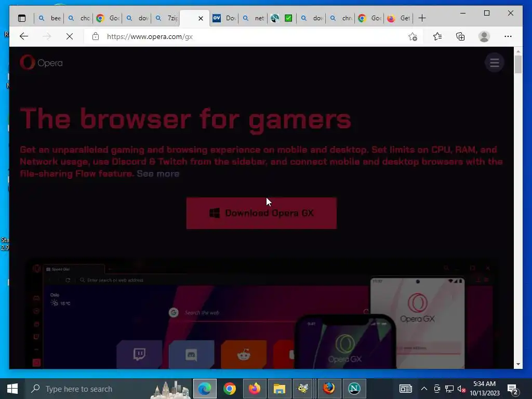Show hidden system tray icons

point(424,389)
